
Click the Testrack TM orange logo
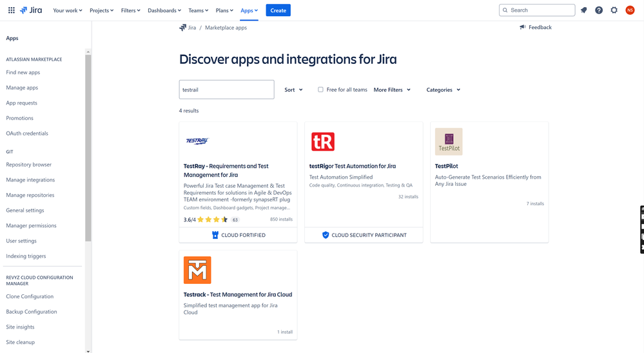click(x=197, y=270)
